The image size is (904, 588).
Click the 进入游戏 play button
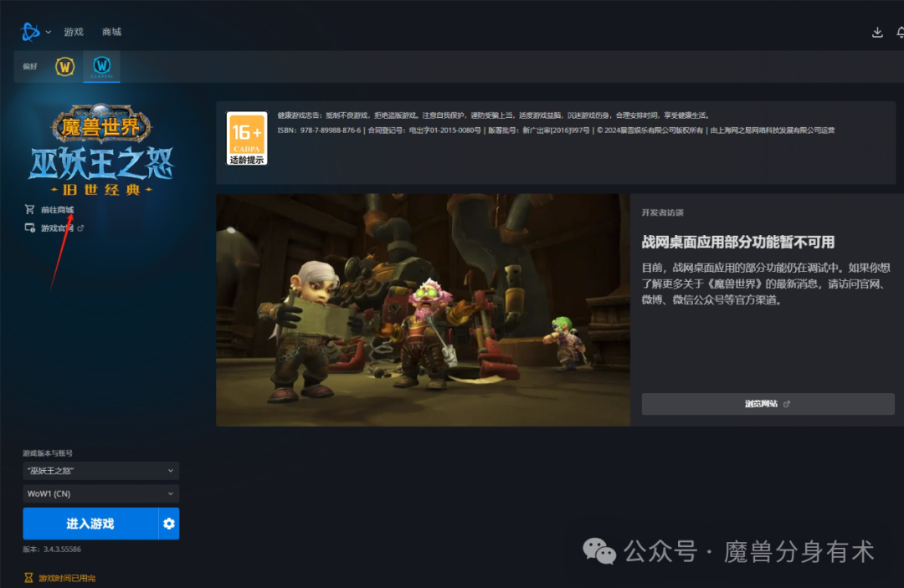click(90, 524)
